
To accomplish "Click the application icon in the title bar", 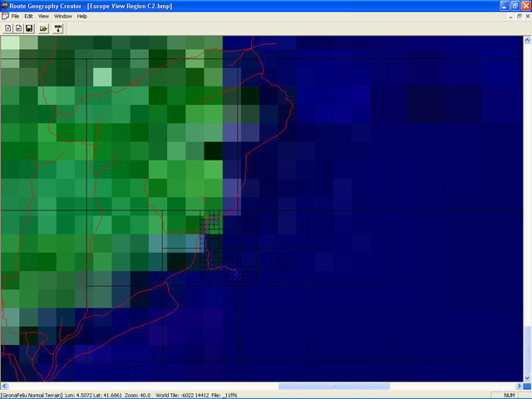I will [x=6, y=5].
